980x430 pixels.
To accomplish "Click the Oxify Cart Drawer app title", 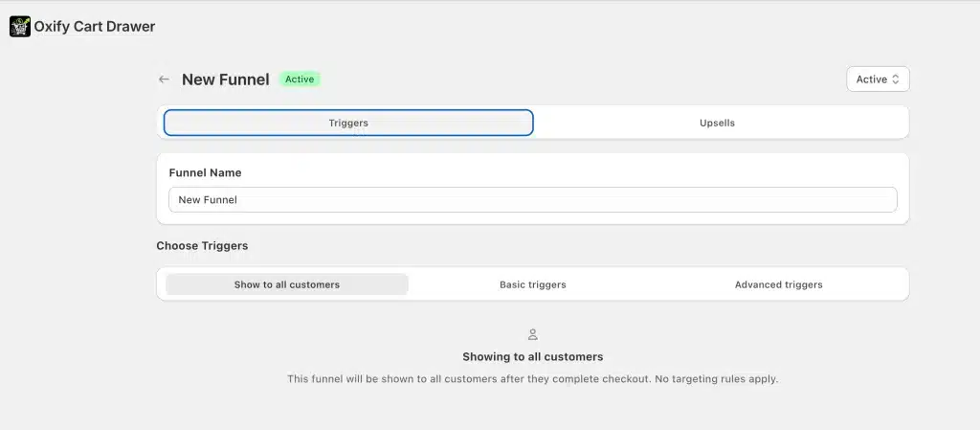I will (95, 27).
